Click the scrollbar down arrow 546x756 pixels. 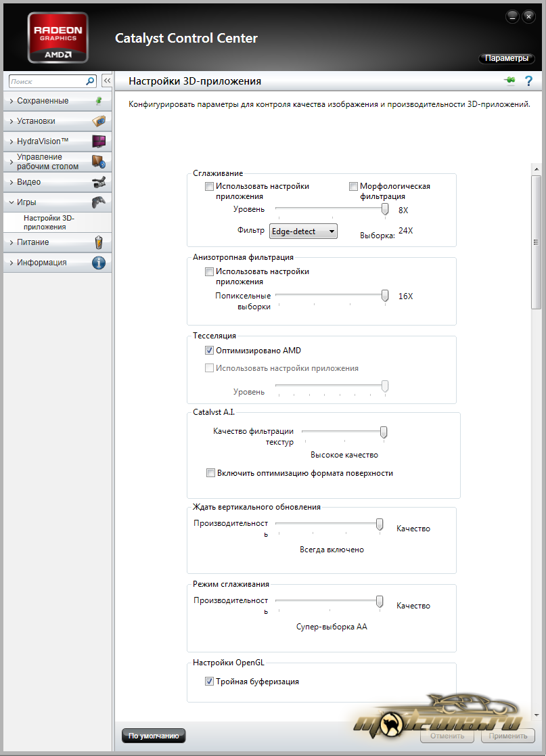pos(537,715)
